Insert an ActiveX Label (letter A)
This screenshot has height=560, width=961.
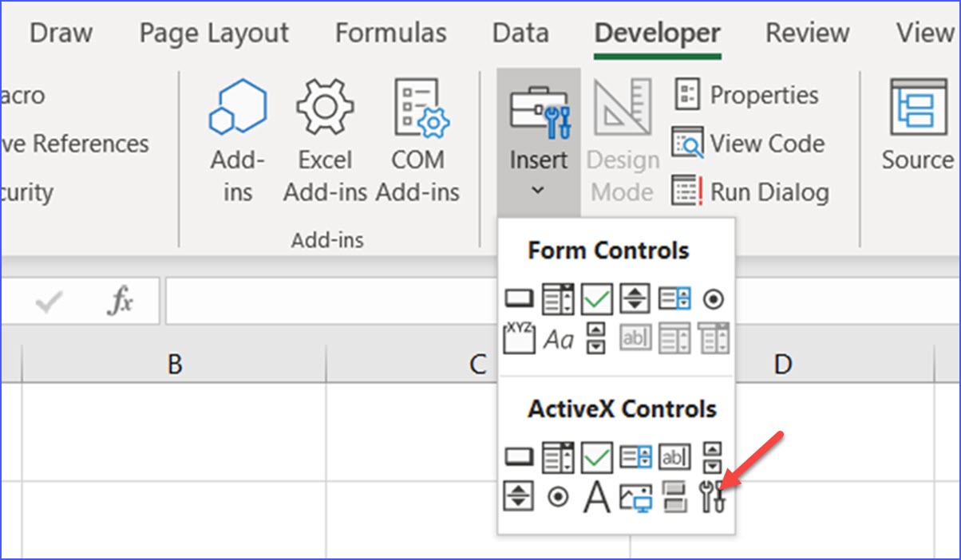[x=596, y=497]
